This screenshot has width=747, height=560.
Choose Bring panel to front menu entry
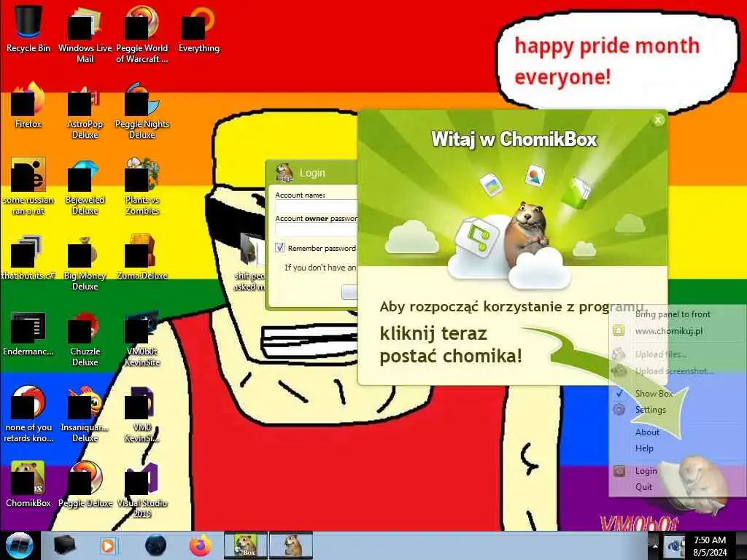point(673,314)
